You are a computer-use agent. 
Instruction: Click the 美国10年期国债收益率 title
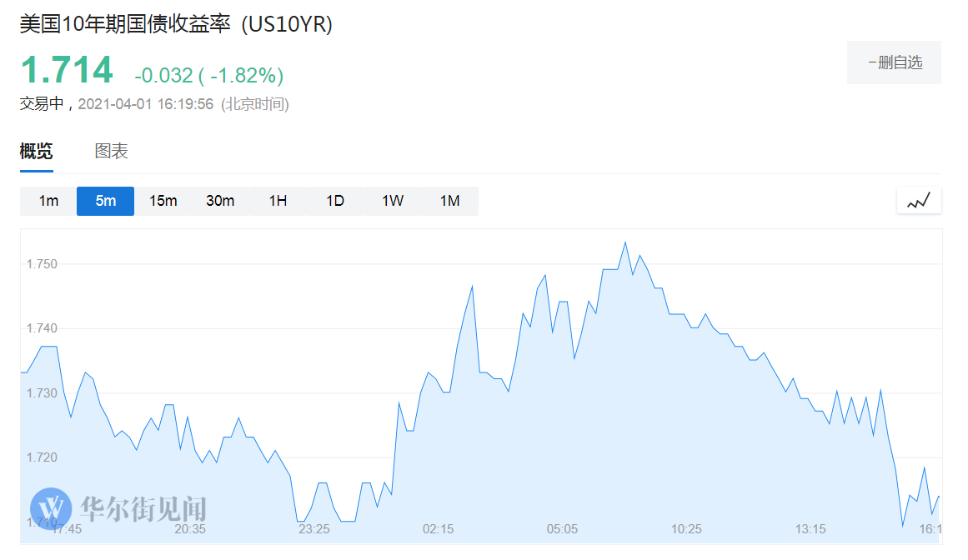[x=126, y=25]
